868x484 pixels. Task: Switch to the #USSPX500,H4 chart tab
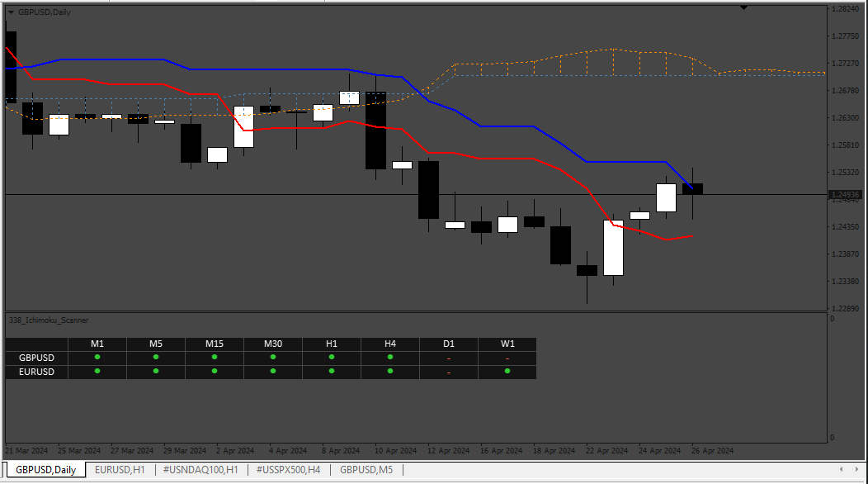coord(289,470)
